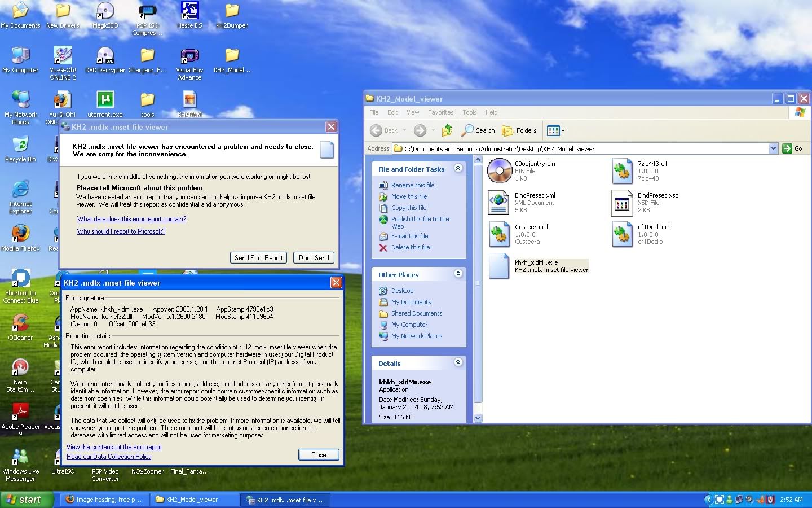Open 'Read our Data Collection Policy' link
Image resolution: width=812 pixels, height=508 pixels.
click(109, 457)
